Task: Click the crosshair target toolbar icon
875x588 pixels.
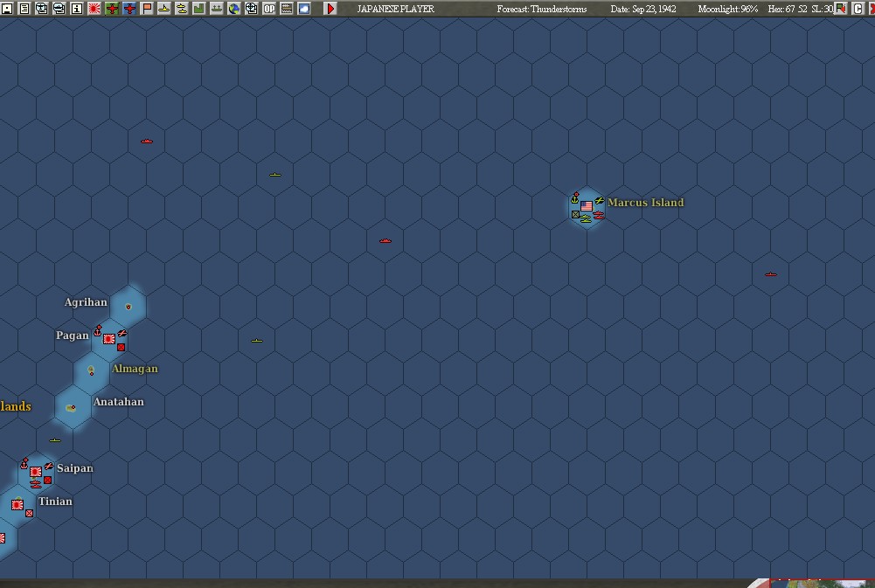Action: click(251, 9)
